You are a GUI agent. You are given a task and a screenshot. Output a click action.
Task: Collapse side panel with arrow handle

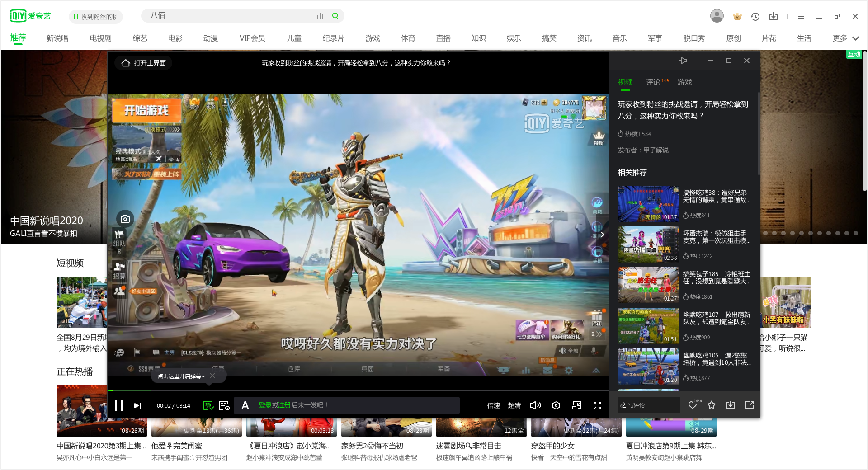pyautogui.click(x=602, y=235)
